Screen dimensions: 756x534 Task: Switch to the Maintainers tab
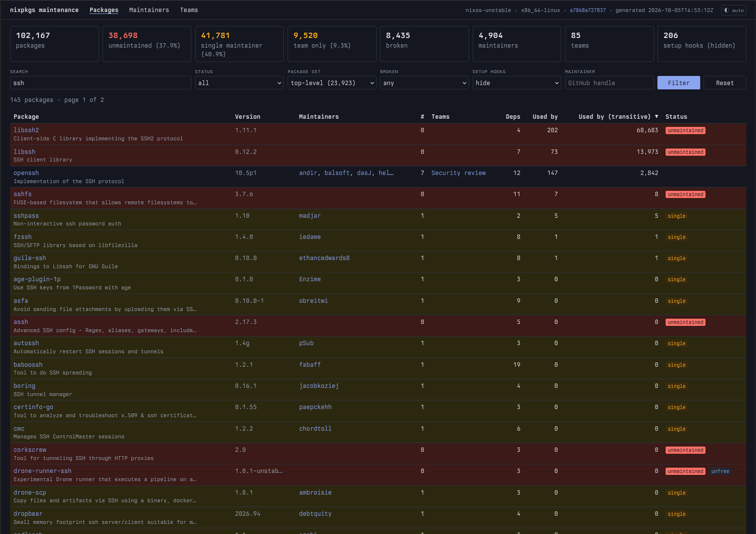click(x=149, y=10)
